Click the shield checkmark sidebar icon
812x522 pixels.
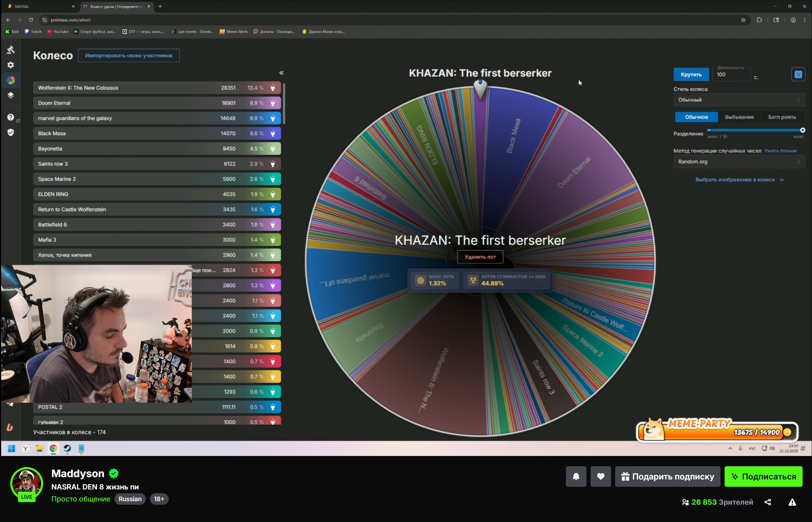click(x=11, y=133)
